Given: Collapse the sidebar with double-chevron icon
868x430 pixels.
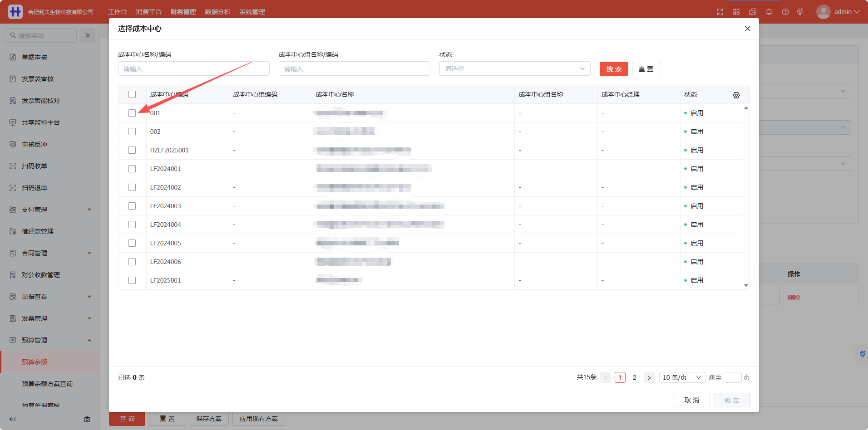Looking at the screenshot, I should 88,35.
